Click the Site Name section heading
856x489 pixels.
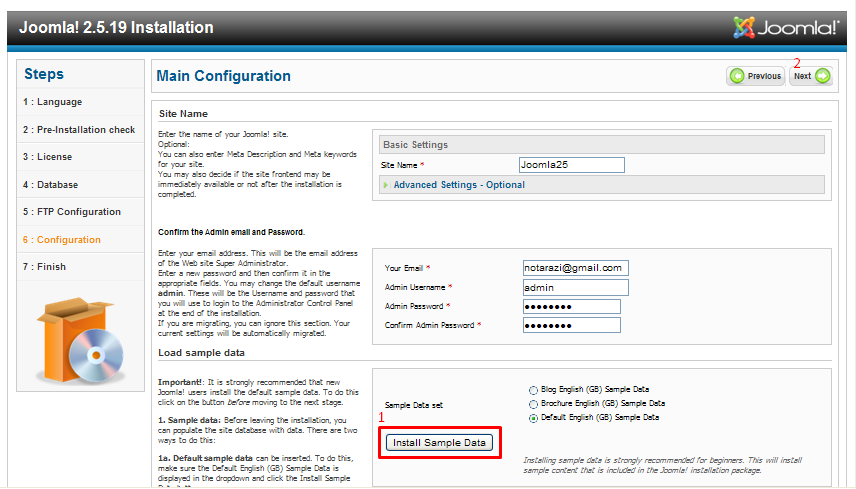[183, 114]
